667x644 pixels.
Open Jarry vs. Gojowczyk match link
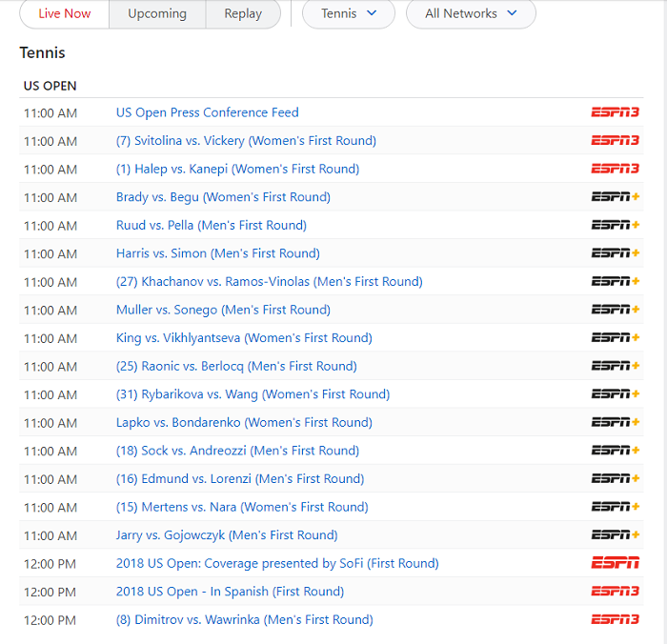(x=227, y=535)
